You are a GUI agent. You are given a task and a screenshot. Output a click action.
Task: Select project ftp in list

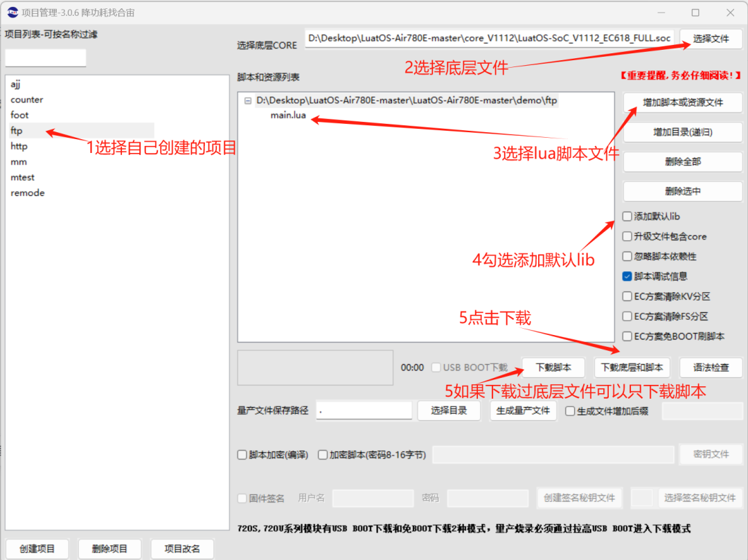81,131
